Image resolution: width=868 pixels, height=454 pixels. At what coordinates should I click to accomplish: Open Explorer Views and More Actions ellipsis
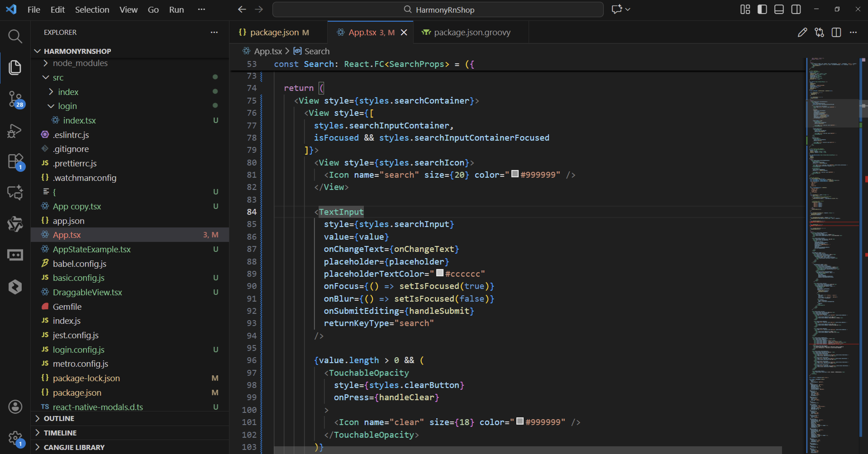(x=214, y=32)
